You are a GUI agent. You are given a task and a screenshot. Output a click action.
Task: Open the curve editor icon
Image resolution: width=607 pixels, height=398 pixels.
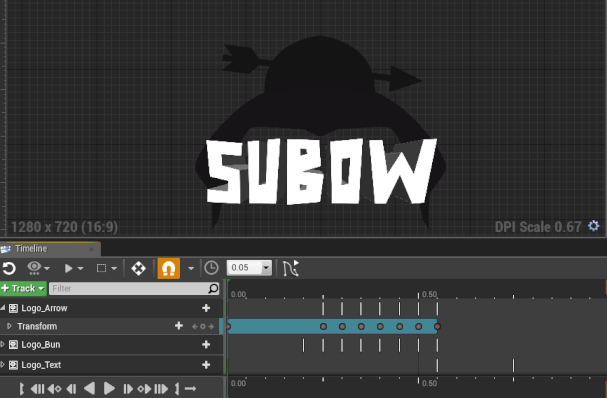pyautogui.click(x=291, y=268)
